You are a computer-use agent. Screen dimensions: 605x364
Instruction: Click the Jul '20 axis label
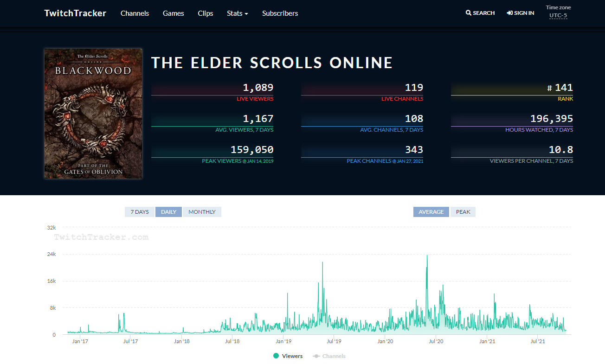[436, 341]
